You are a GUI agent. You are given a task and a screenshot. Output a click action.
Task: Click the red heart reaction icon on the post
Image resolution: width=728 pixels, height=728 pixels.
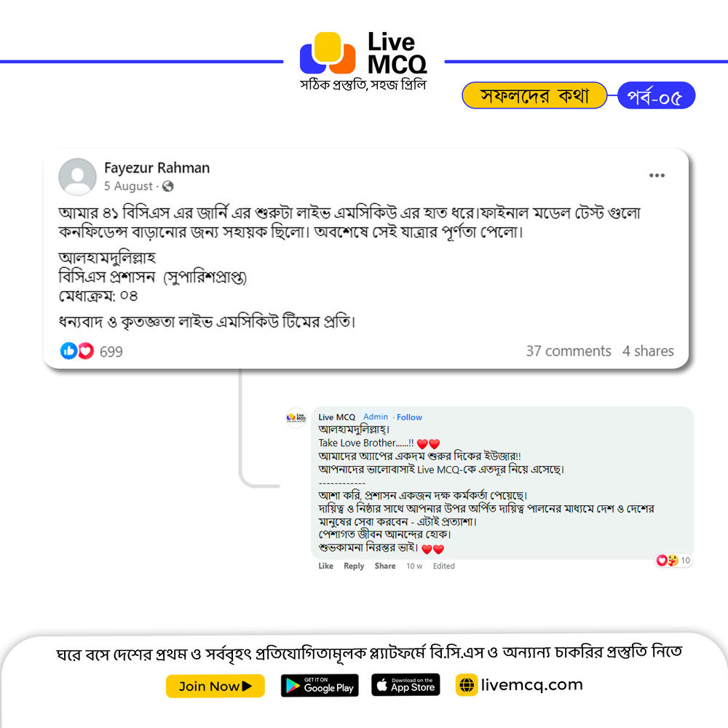[85, 351]
